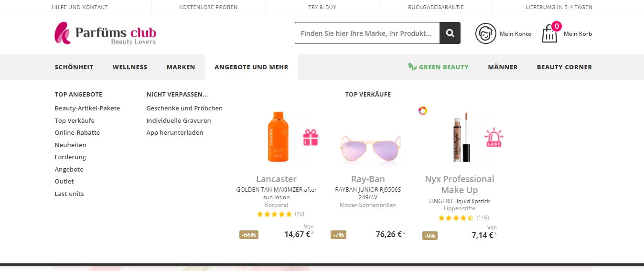The image size is (644, 271).
Task: Click the product search input field
Action: (367, 33)
